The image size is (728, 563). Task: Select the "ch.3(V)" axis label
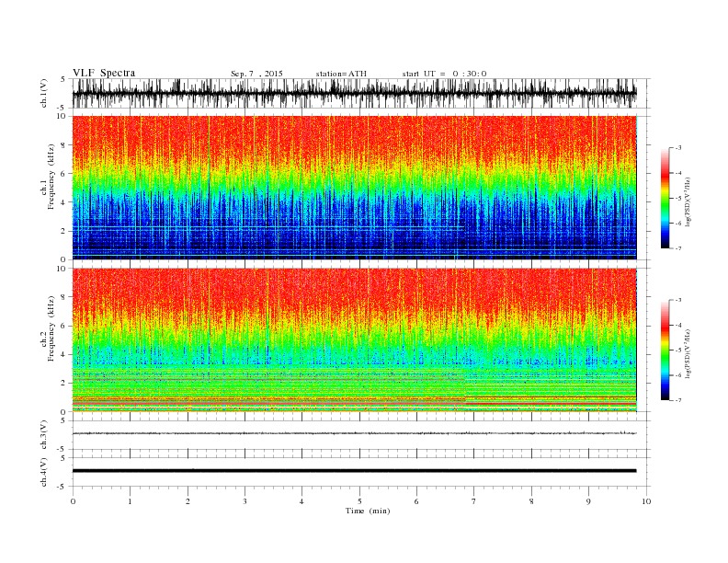pyautogui.click(x=44, y=434)
